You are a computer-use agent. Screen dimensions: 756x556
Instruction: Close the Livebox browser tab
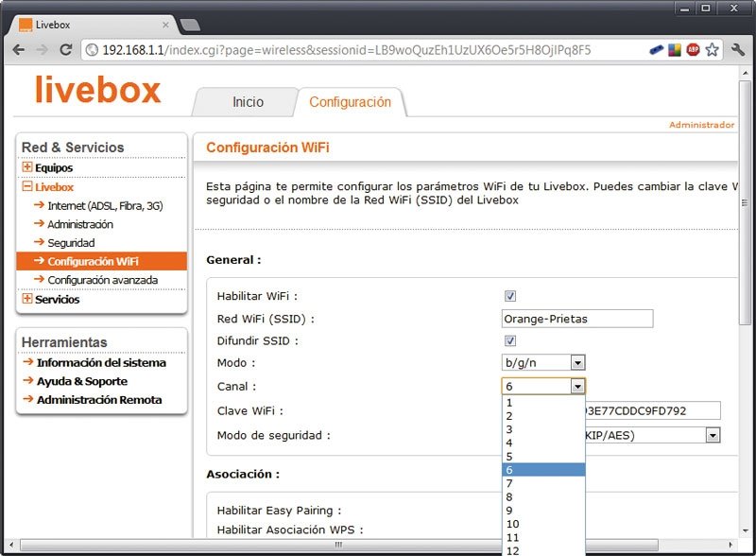(165, 25)
